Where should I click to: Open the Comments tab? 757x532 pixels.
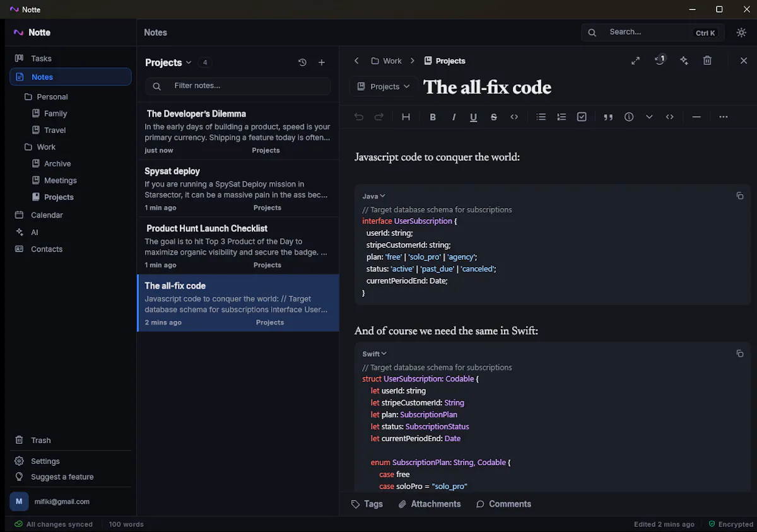[x=503, y=504]
